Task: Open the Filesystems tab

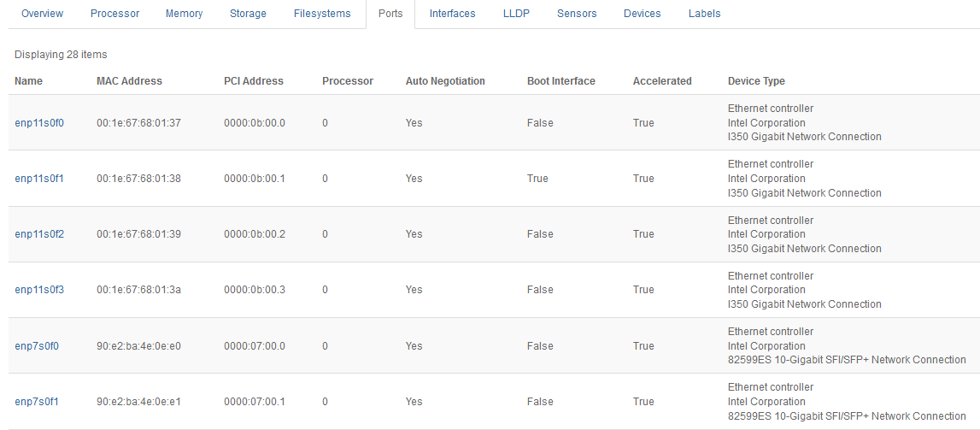Action: coord(322,14)
